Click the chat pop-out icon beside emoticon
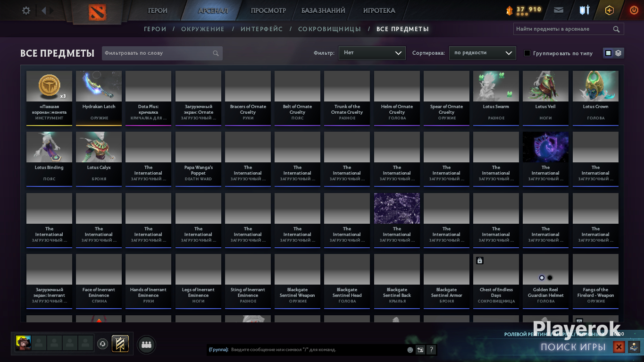 click(x=420, y=350)
